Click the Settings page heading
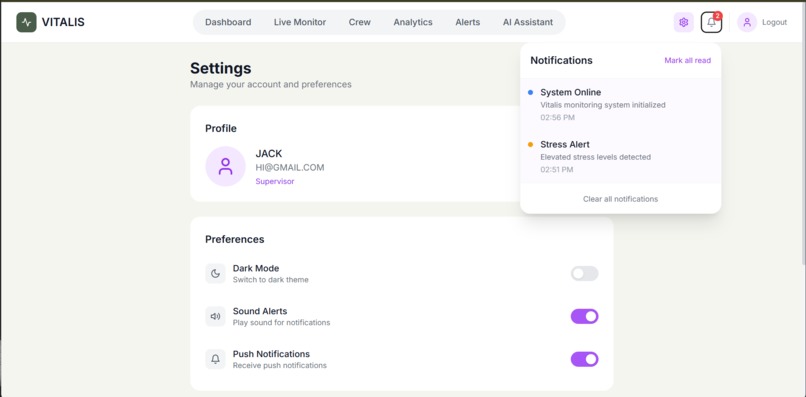This screenshot has height=397, width=806. click(221, 68)
